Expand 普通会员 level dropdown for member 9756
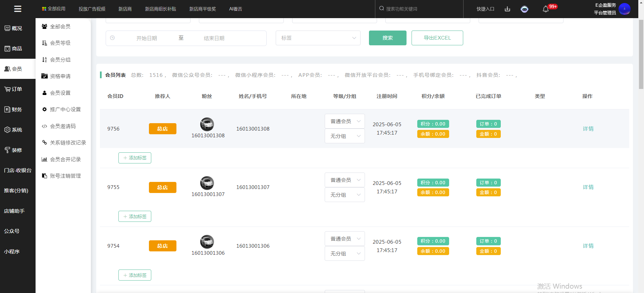Viewport: 644px width, 293px height. tap(344, 121)
